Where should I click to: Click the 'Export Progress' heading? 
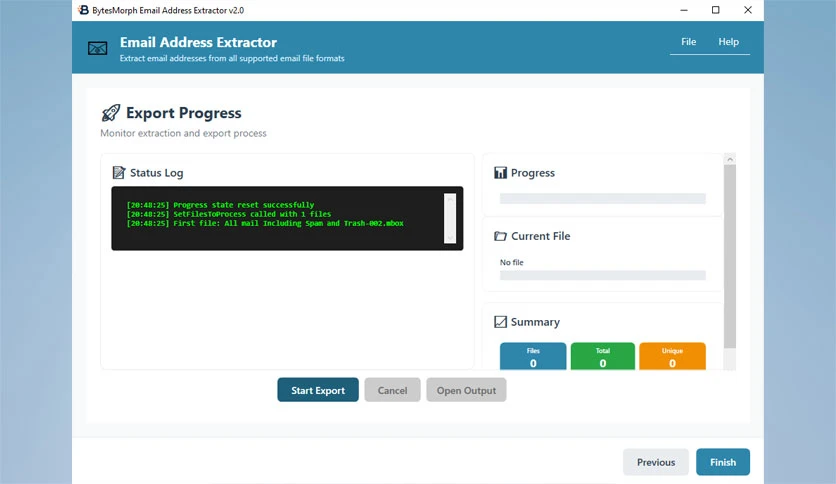click(x=183, y=113)
